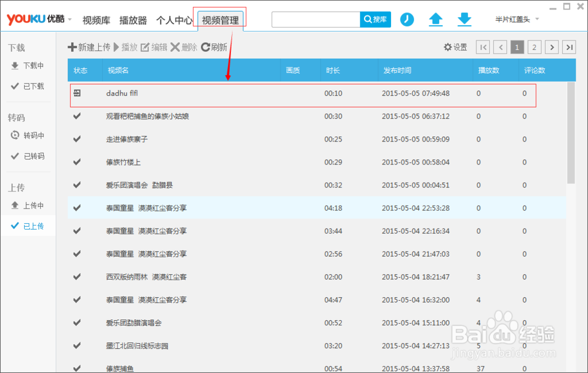
Task: Select video '爱乐团演唱会 勐腊县'
Action: (x=139, y=185)
